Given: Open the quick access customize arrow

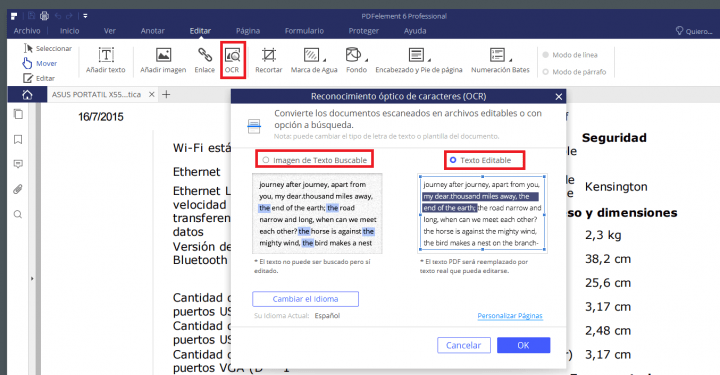Looking at the screenshot, I should [x=85, y=16].
